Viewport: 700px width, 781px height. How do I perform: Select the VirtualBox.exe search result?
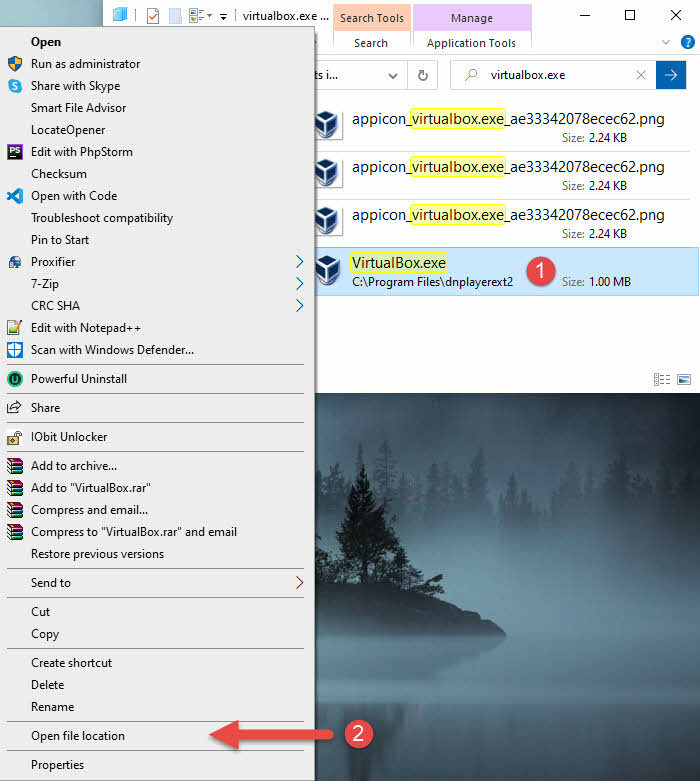pyautogui.click(x=507, y=271)
